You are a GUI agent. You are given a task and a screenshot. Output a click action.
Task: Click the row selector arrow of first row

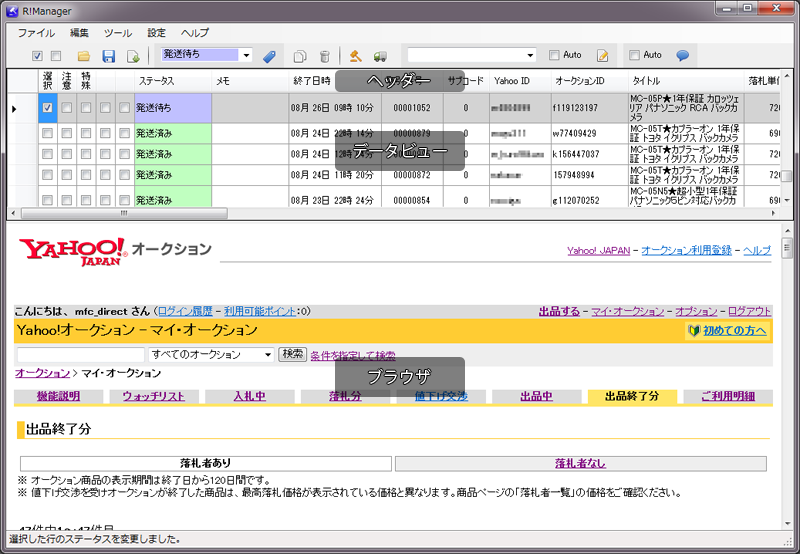(x=14, y=108)
